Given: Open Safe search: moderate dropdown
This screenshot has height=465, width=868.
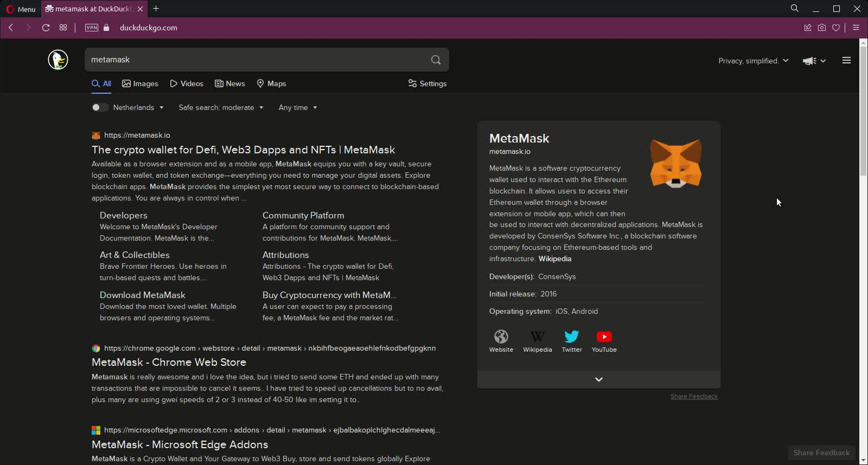Looking at the screenshot, I should pos(221,107).
